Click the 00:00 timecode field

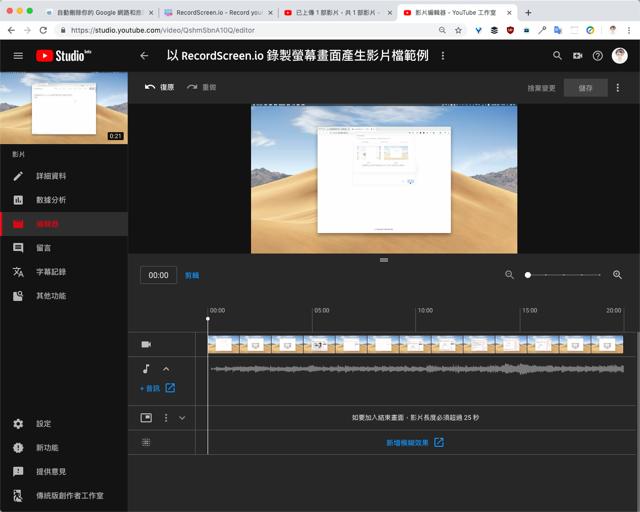point(158,275)
